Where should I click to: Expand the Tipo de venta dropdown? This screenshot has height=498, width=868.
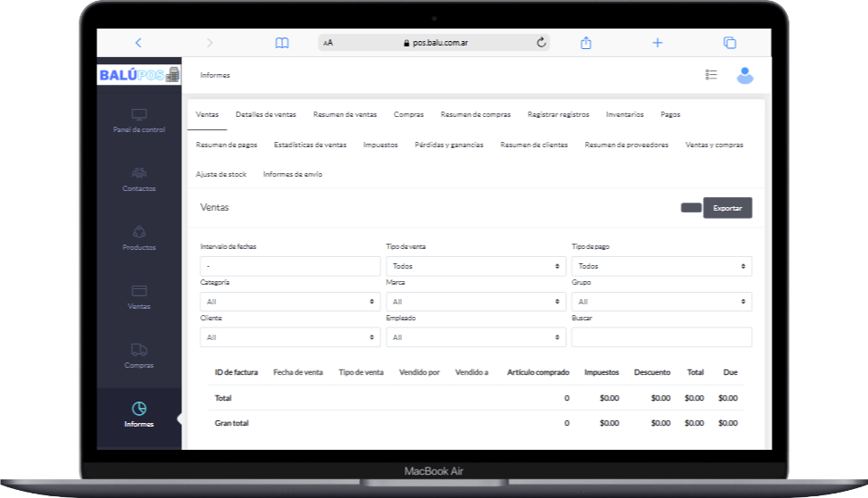coord(476,266)
